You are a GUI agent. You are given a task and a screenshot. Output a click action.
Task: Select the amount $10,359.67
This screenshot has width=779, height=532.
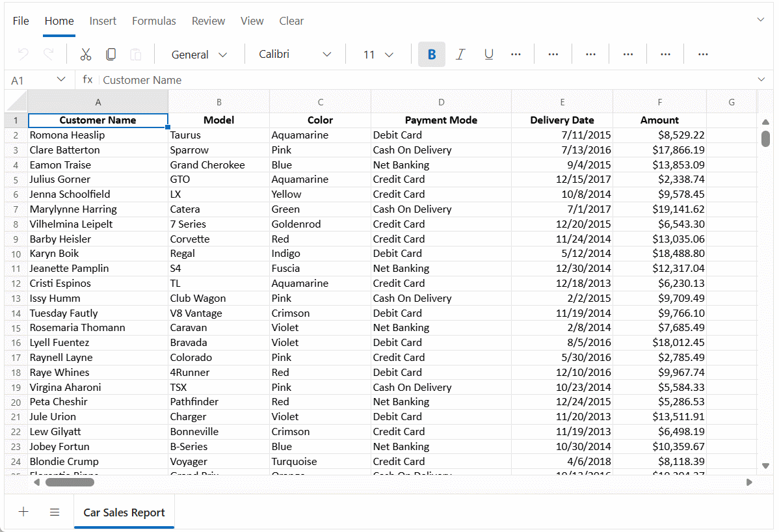coord(660,447)
